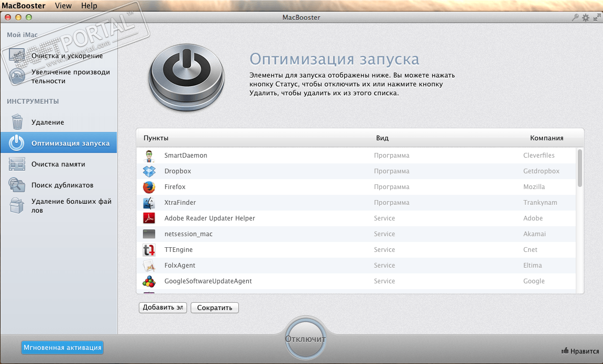
Task: Click the Mozilla company cell
Action: [534, 187]
